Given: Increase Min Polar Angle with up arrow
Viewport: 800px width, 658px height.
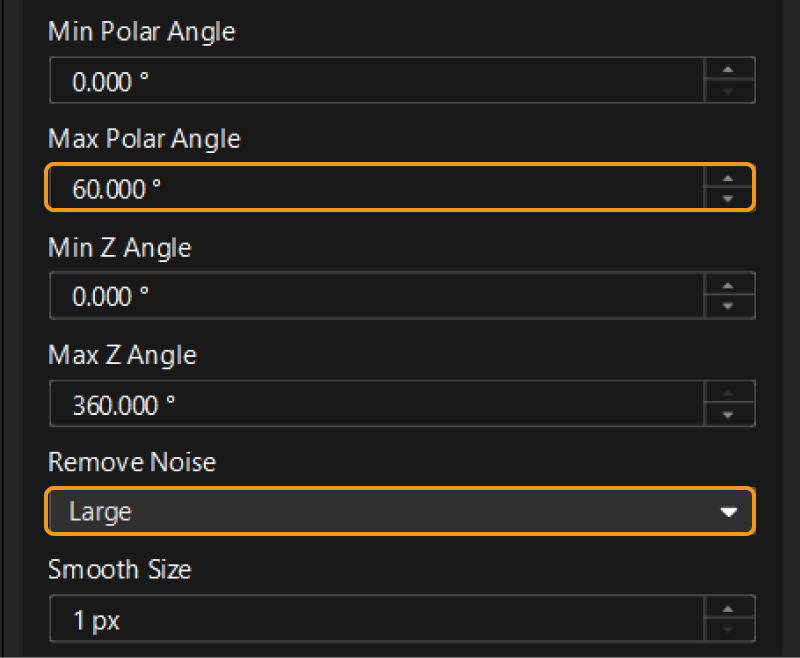Looking at the screenshot, I should 728,69.
